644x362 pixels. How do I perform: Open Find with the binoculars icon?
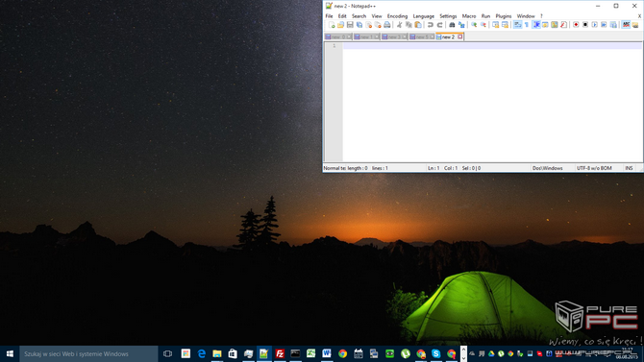coord(452,25)
